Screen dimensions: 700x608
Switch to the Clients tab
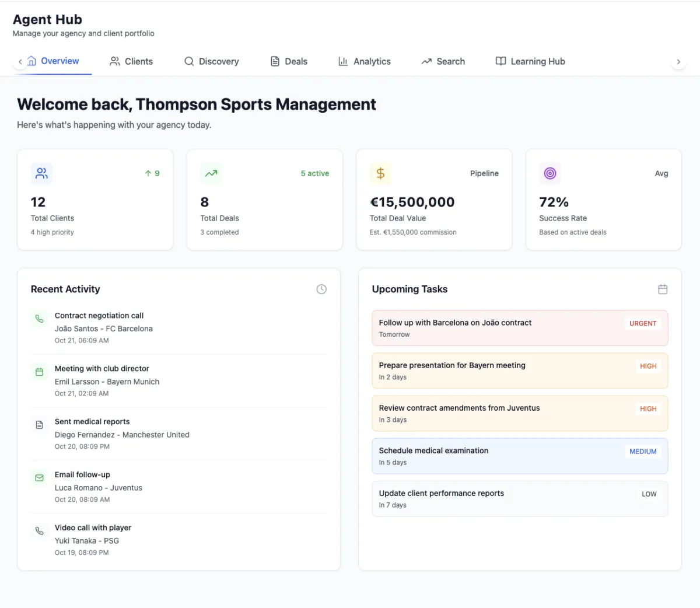(x=131, y=61)
